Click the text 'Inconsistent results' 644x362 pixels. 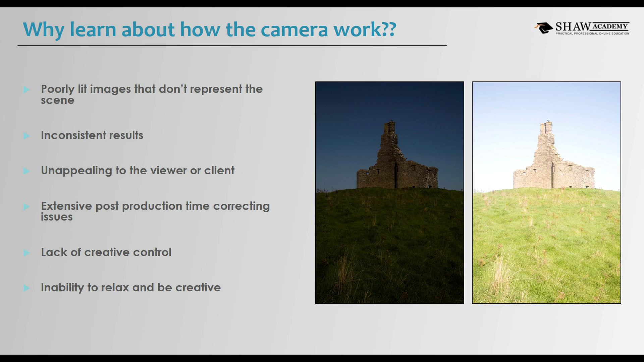pyautogui.click(x=92, y=135)
